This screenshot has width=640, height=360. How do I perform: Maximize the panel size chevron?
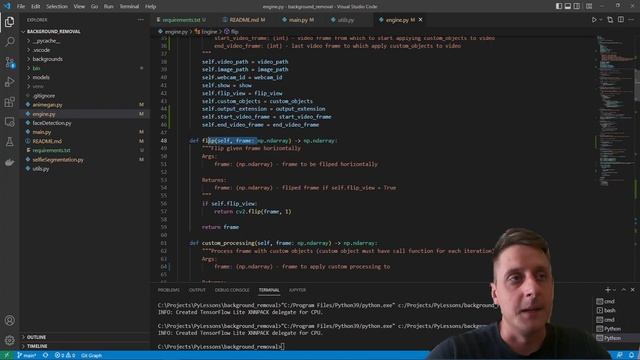(x=623, y=289)
